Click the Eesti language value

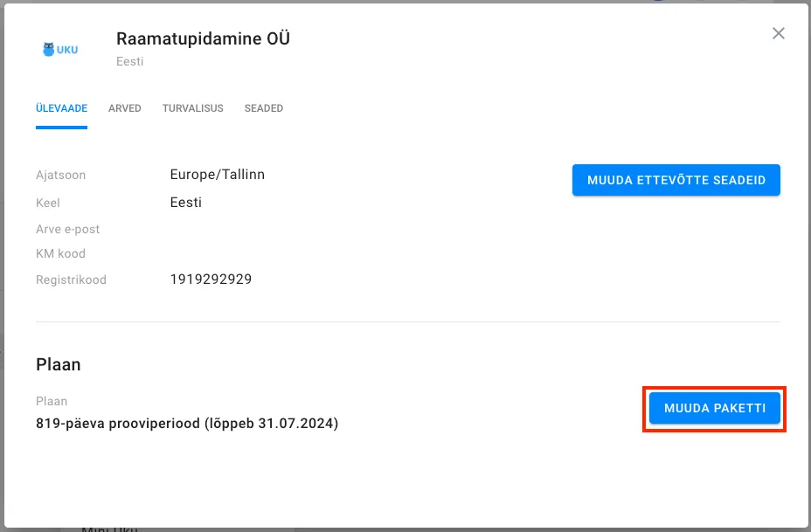[x=185, y=203]
